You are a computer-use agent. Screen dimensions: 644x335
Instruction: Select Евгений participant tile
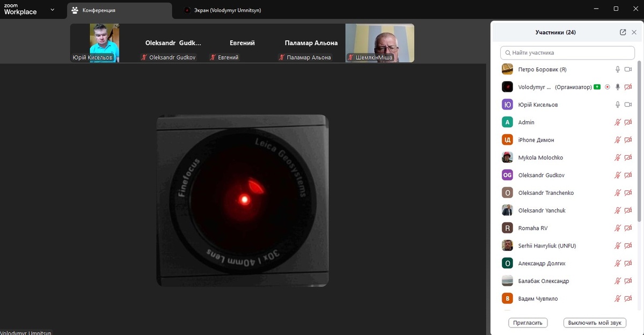coord(241,43)
